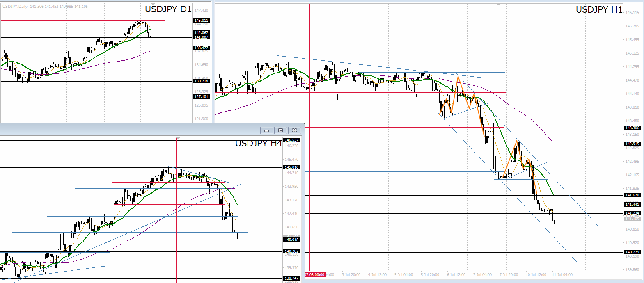The height and width of the screenshot is (283, 644).
Task: Click the 139.860 scale value in H1 chart
Action: [x=632, y=269]
